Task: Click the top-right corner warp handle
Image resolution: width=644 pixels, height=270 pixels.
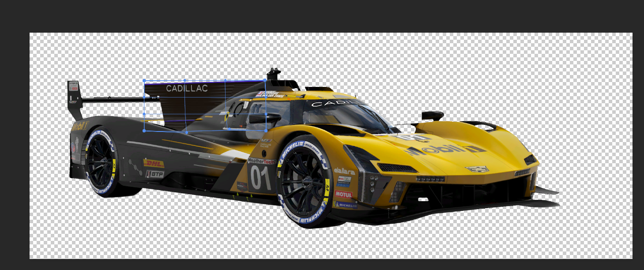Action: point(265,80)
